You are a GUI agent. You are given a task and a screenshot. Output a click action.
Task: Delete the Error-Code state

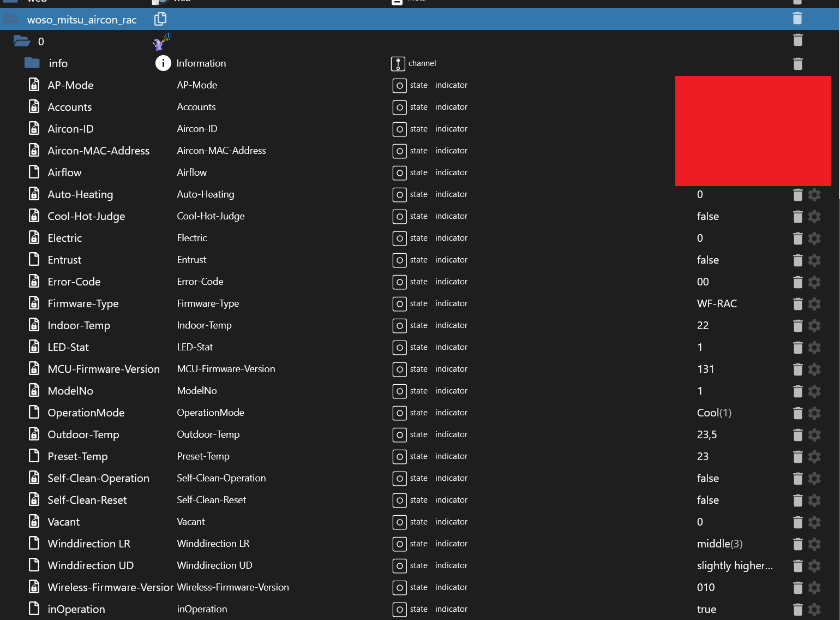click(x=797, y=282)
